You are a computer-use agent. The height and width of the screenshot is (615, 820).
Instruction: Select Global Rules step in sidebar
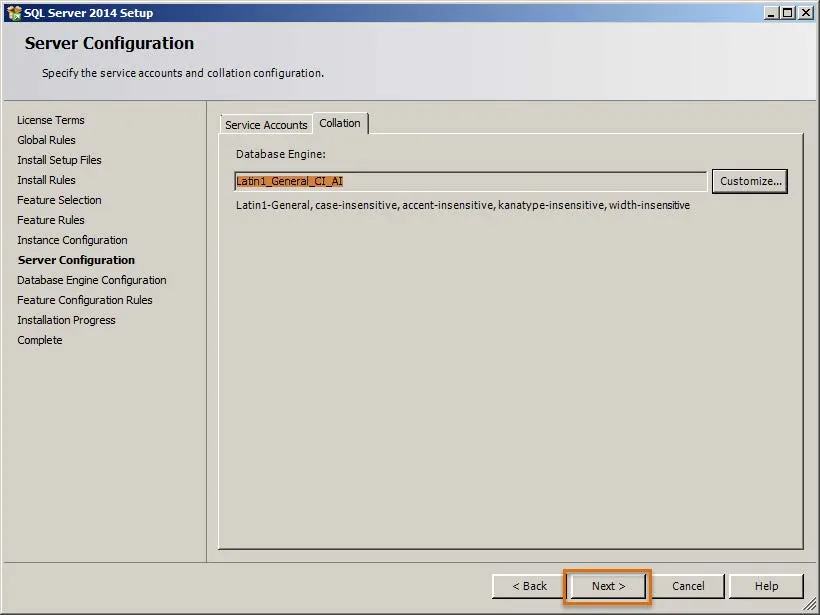point(46,140)
